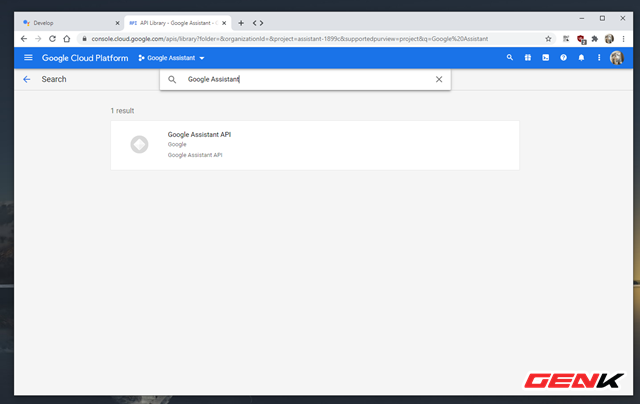Viewport: 640px width, 404px height.
Task: Open the Google Cloud Platform hamburger menu
Action: coord(28,58)
